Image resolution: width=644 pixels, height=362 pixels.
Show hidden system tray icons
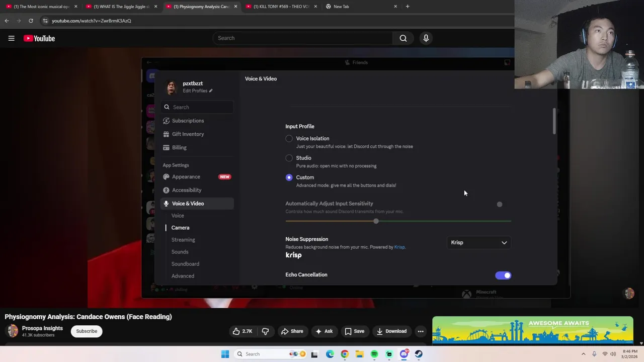coord(584,354)
